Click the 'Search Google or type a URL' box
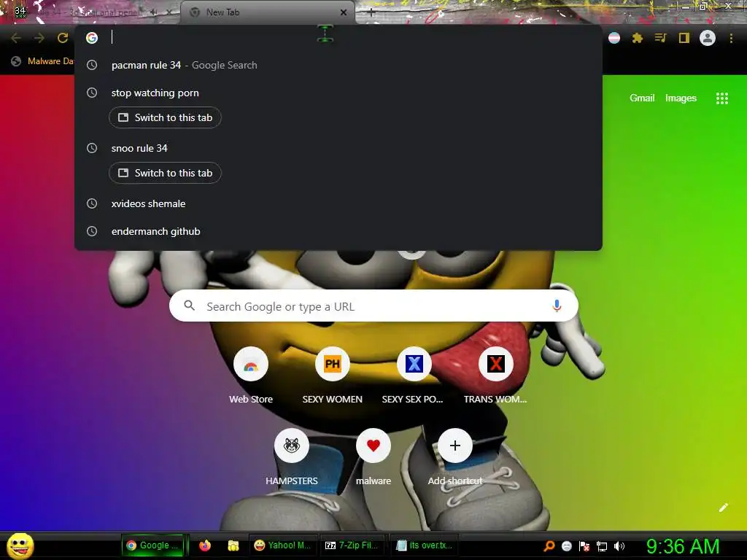Viewport: 747px width, 560px height. pos(373,306)
